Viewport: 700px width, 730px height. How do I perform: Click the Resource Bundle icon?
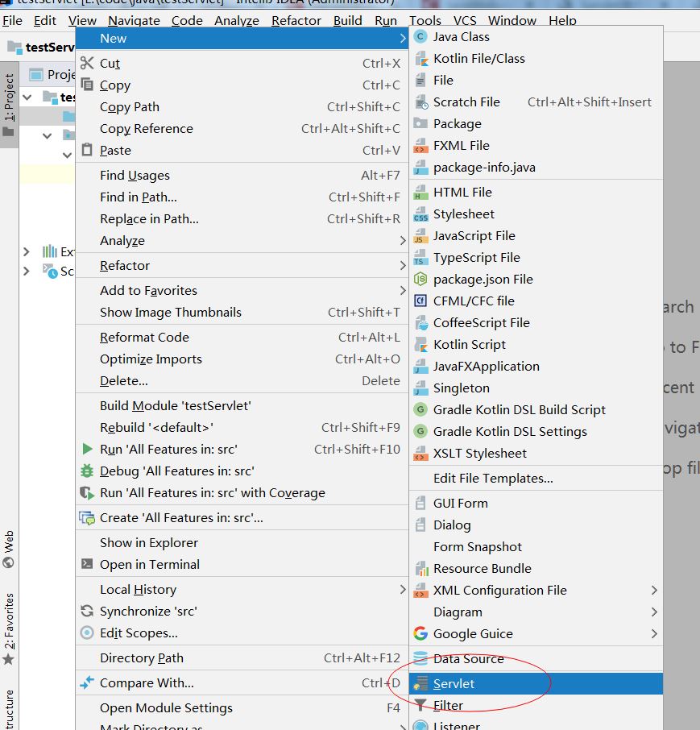(x=421, y=569)
